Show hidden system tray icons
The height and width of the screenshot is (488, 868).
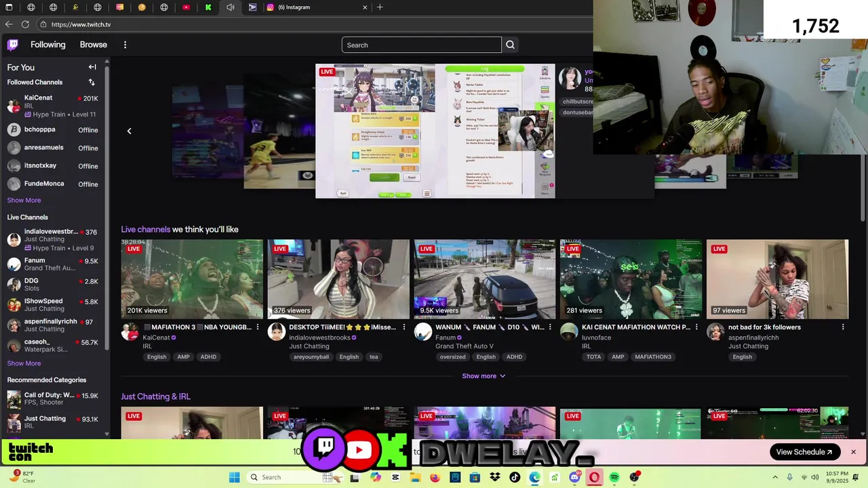pos(775,477)
